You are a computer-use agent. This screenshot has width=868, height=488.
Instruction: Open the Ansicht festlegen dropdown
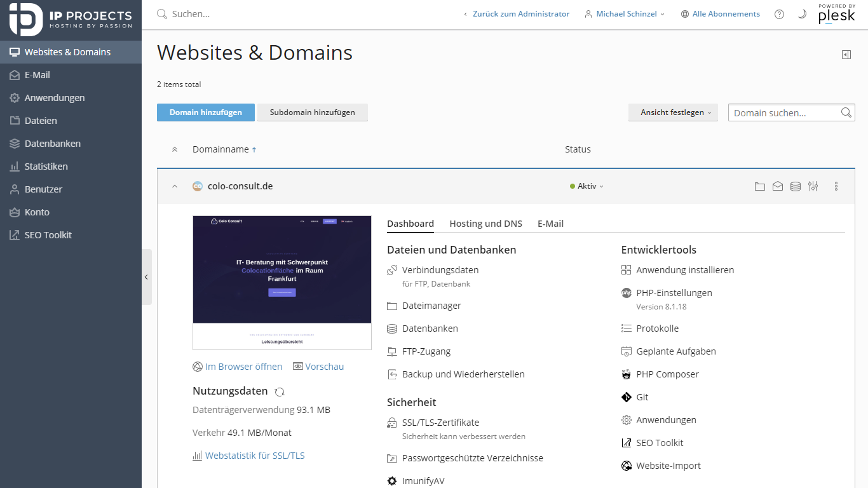click(673, 112)
